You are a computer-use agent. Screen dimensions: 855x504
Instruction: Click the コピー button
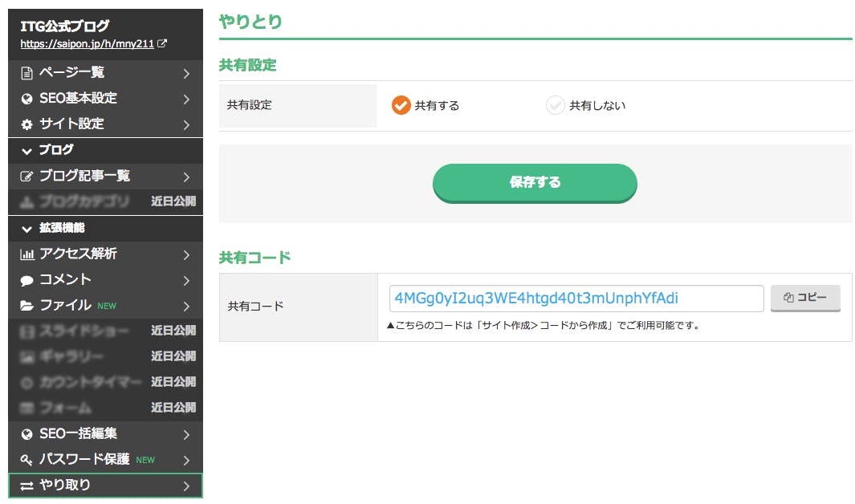coord(805,298)
